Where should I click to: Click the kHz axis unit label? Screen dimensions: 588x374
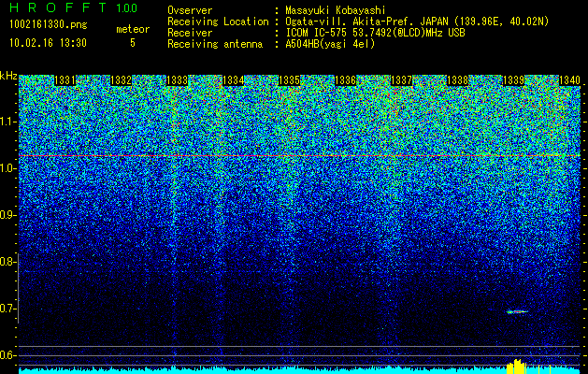8,76
